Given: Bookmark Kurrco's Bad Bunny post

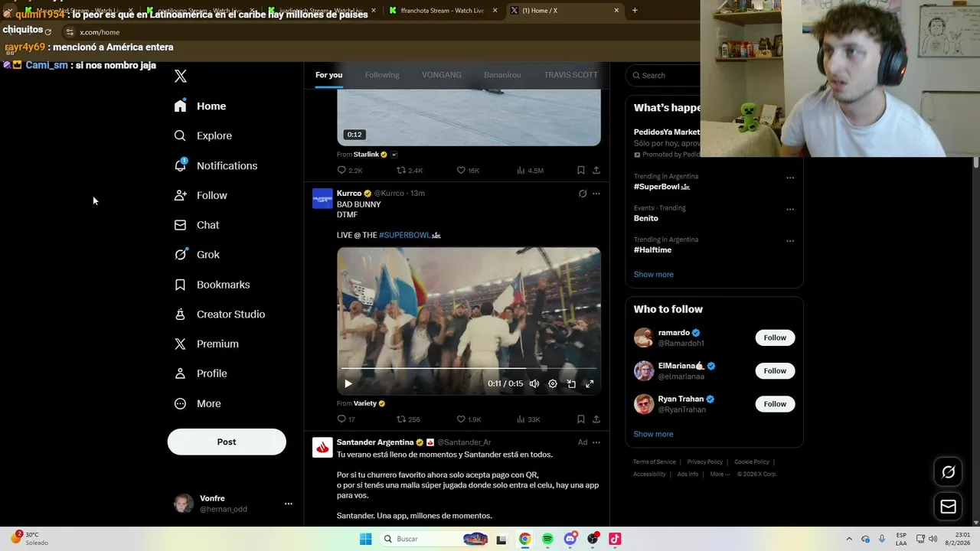Looking at the screenshot, I should 581,419.
